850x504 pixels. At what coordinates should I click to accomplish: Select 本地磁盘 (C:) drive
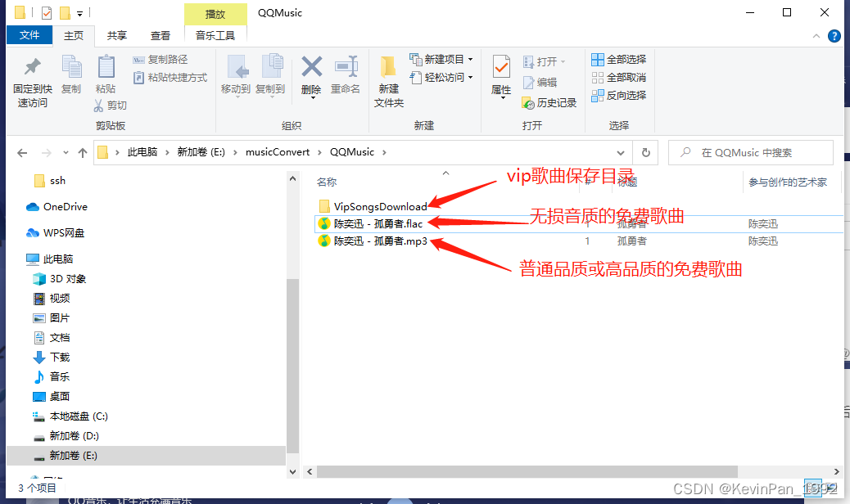pyautogui.click(x=70, y=416)
